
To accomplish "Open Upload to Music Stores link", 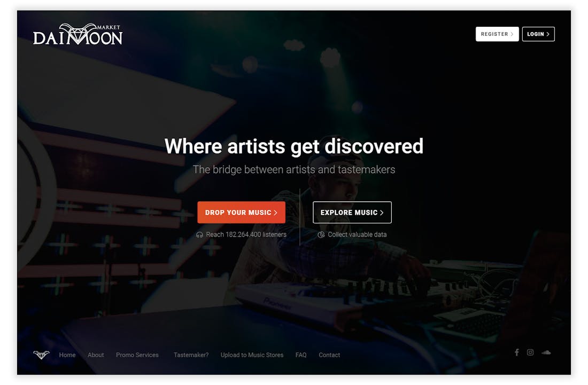I will (252, 355).
